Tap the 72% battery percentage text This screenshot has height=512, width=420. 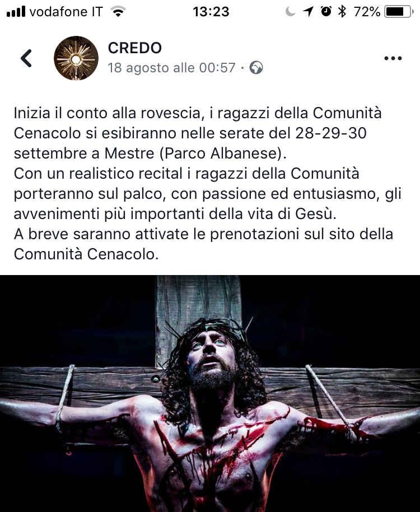pyautogui.click(x=367, y=12)
